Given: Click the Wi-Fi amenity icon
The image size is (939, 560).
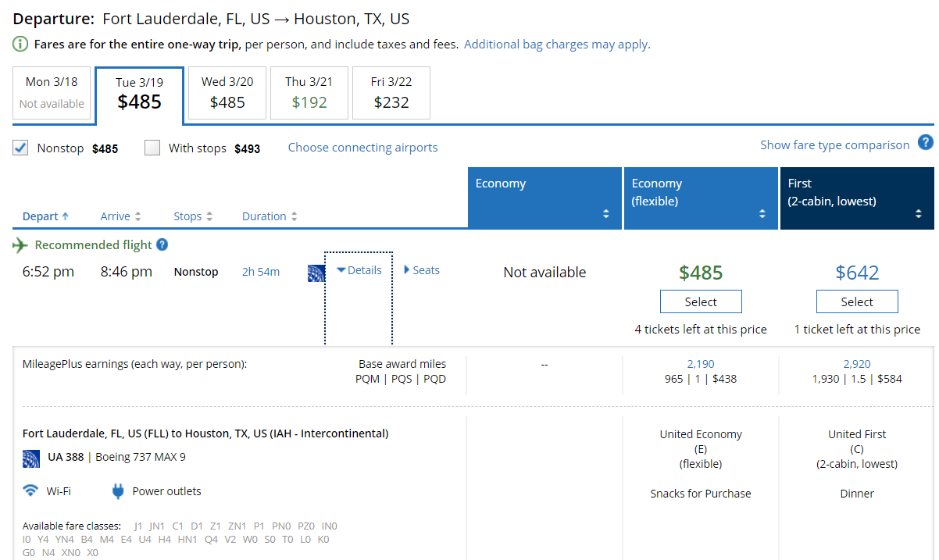Looking at the screenshot, I should tap(30, 491).
